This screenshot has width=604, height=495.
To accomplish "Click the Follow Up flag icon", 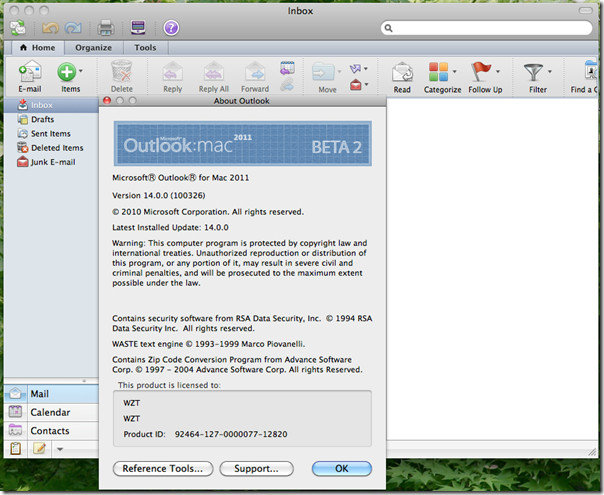I will point(481,71).
